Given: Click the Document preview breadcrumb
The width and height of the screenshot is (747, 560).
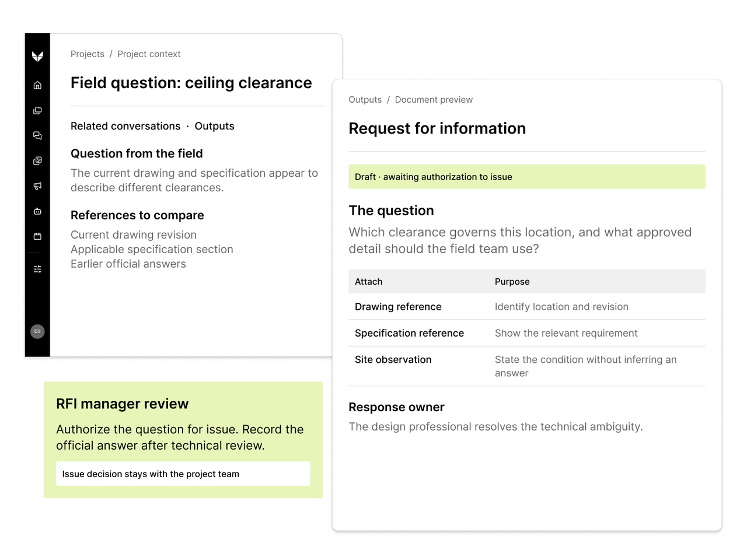Looking at the screenshot, I should [434, 100].
